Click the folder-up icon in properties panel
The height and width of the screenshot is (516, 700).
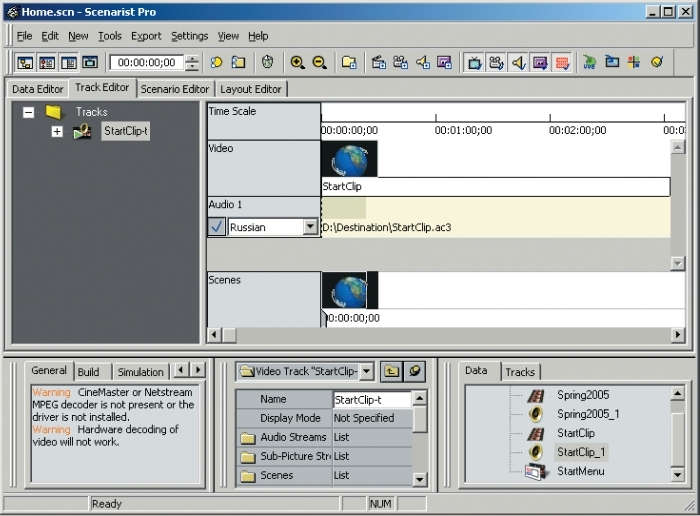tap(392, 371)
